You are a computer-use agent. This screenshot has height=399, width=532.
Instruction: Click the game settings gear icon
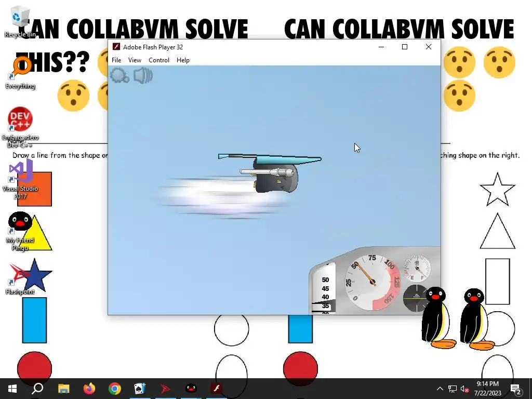[x=119, y=75]
